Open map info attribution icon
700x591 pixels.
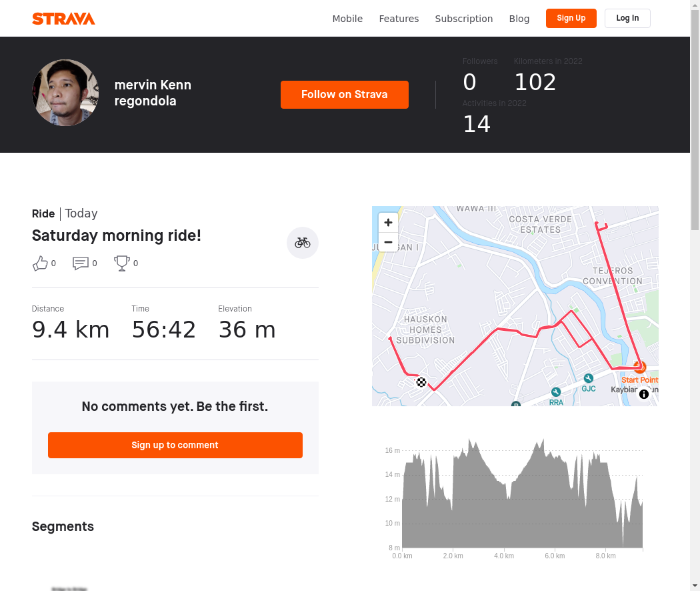[x=644, y=394]
